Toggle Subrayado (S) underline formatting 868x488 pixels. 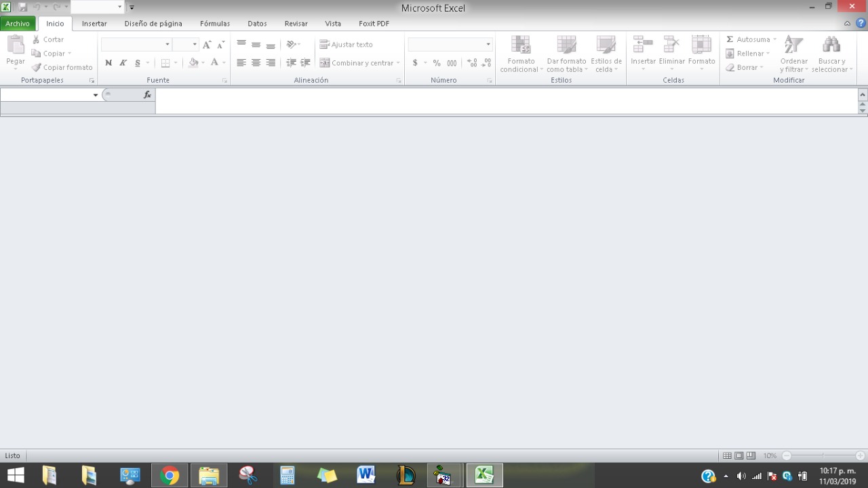tap(138, 63)
